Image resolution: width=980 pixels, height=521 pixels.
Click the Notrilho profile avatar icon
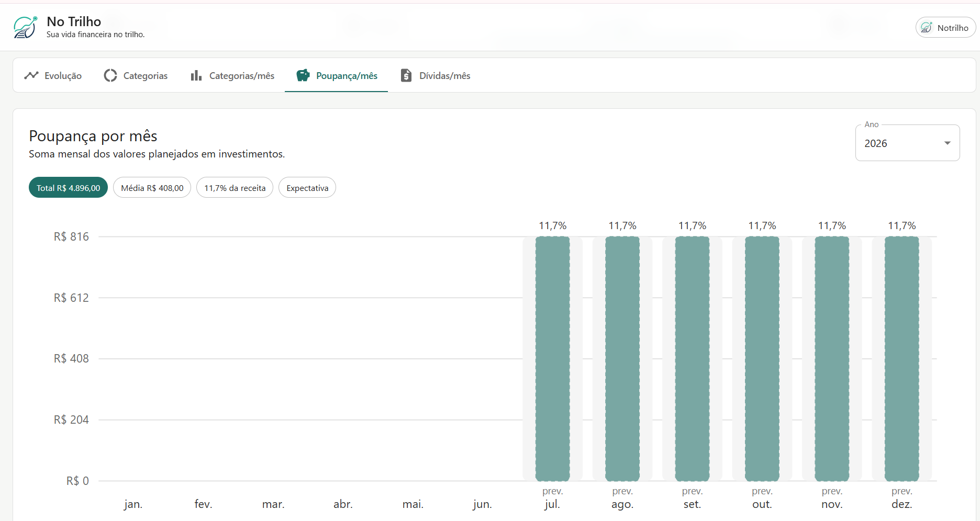click(x=927, y=28)
